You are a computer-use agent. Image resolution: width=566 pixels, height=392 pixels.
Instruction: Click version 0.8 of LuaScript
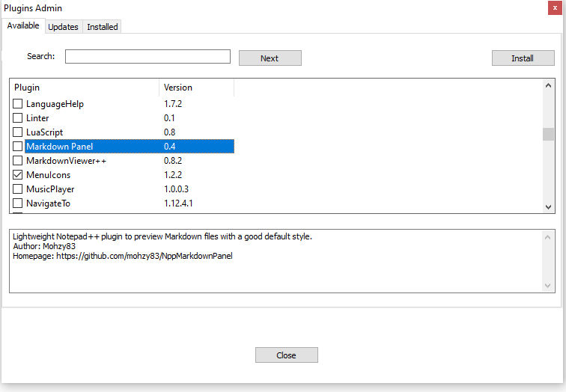coord(170,132)
